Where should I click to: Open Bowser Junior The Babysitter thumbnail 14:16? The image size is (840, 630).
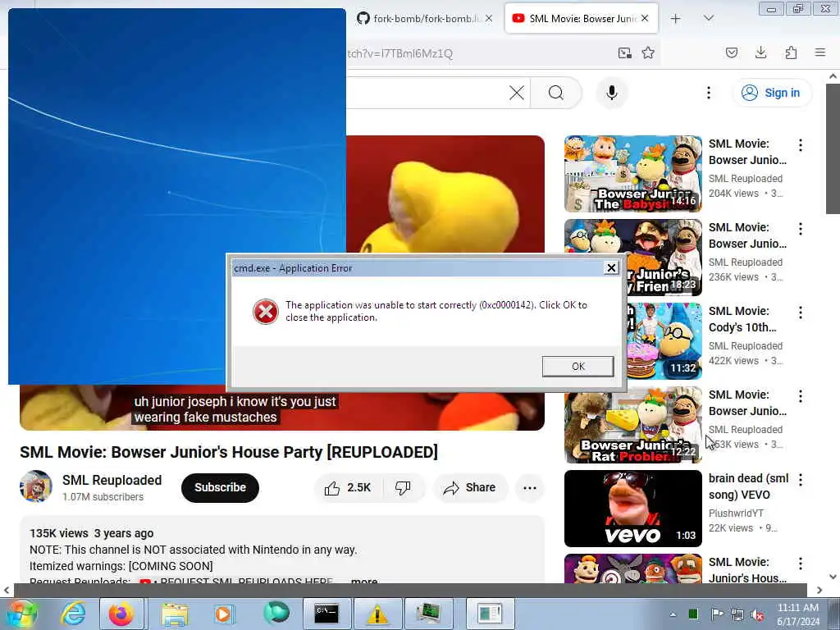[x=632, y=174]
